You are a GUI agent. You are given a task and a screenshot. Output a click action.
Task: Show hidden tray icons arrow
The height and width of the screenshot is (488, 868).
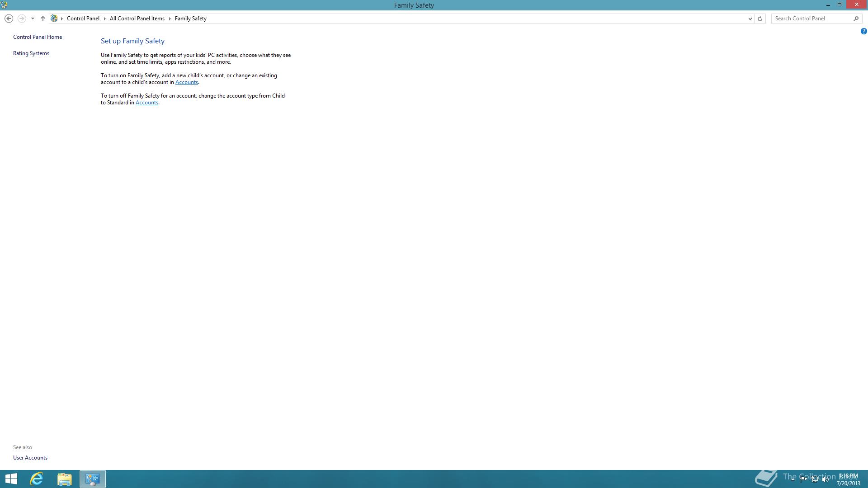793,479
